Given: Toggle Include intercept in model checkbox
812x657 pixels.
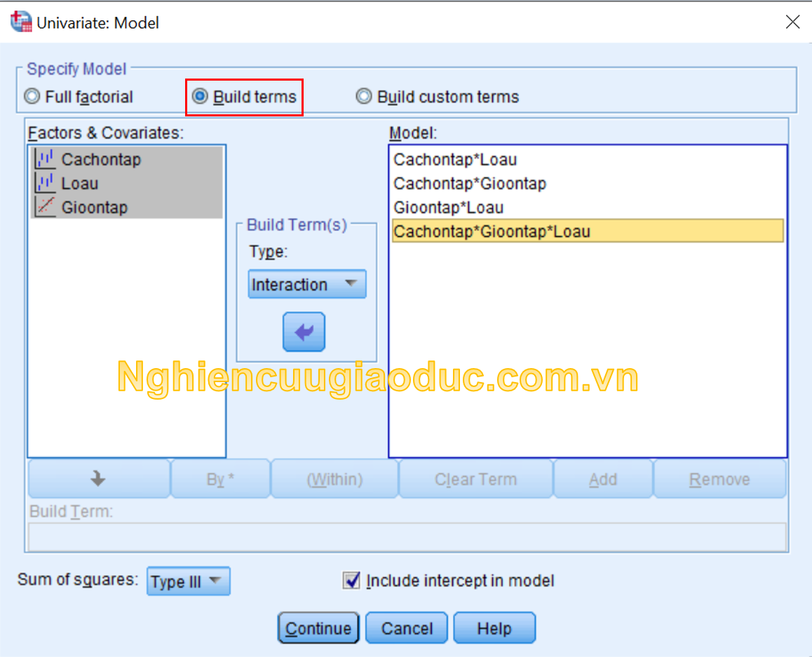Looking at the screenshot, I should click(x=351, y=581).
